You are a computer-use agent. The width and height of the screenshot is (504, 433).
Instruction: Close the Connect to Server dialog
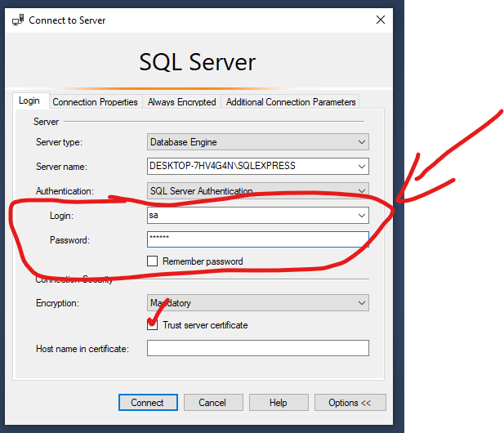pos(380,20)
